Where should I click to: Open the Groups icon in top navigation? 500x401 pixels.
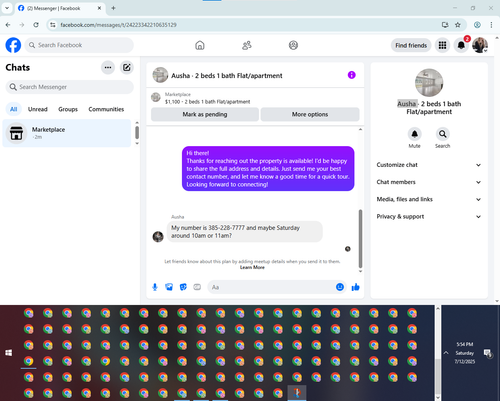(x=293, y=45)
